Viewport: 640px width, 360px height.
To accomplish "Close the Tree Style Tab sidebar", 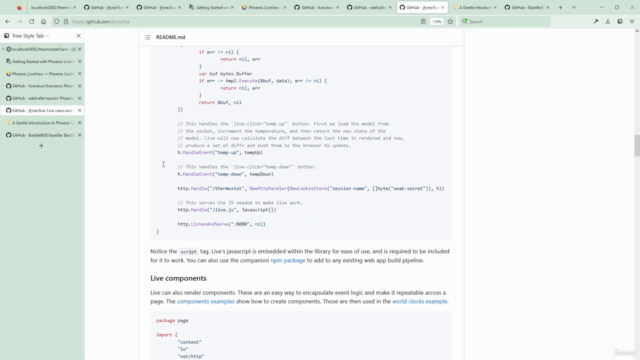I will [78, 36].
